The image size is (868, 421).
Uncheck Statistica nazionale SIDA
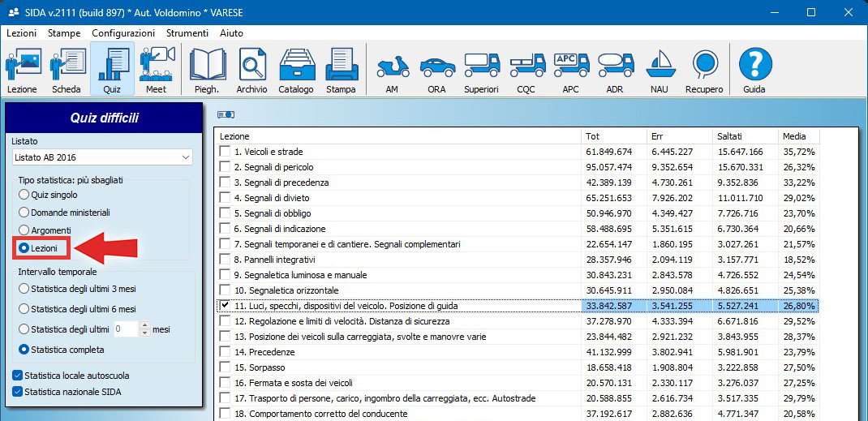point(19,392)
